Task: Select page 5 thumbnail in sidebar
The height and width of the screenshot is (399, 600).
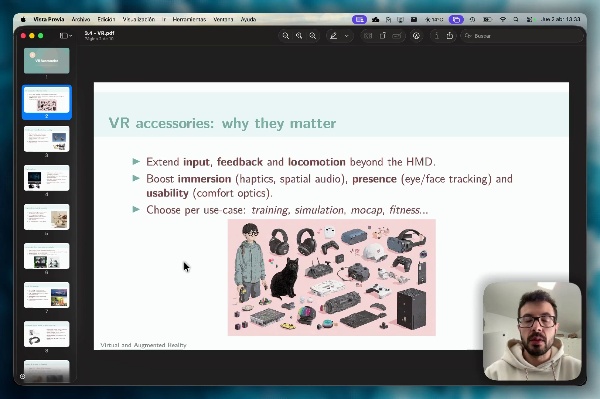Action: click(x=47, y=217)
